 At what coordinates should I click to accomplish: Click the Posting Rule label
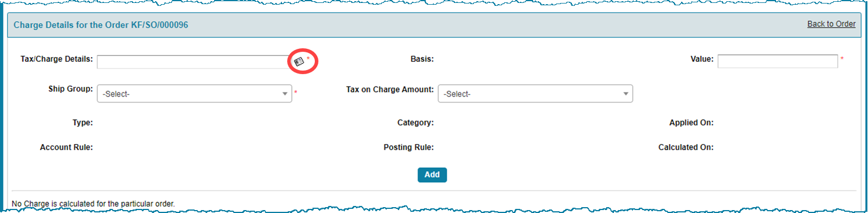(409, 147)
